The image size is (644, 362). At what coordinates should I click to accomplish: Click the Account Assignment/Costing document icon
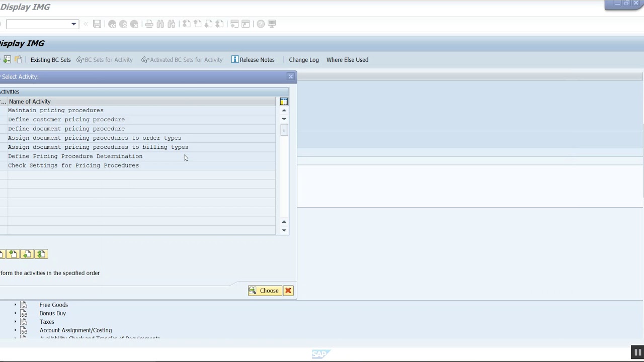point(24,330)
